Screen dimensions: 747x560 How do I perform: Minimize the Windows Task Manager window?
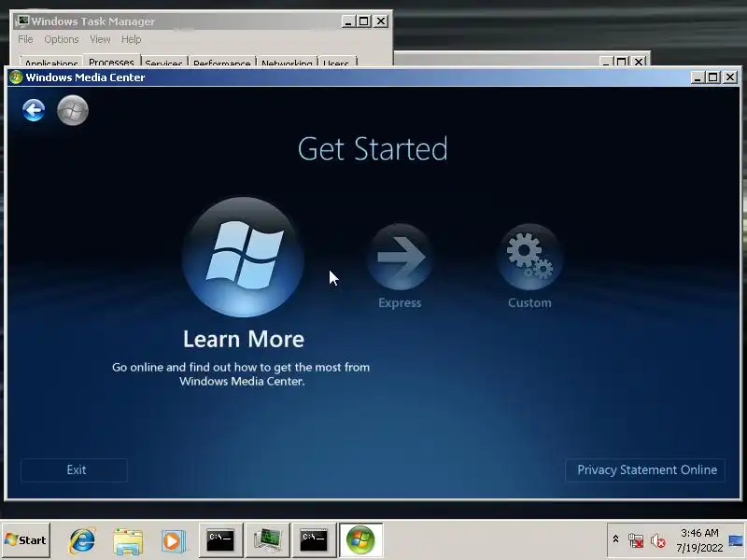(x=348, y=21)
